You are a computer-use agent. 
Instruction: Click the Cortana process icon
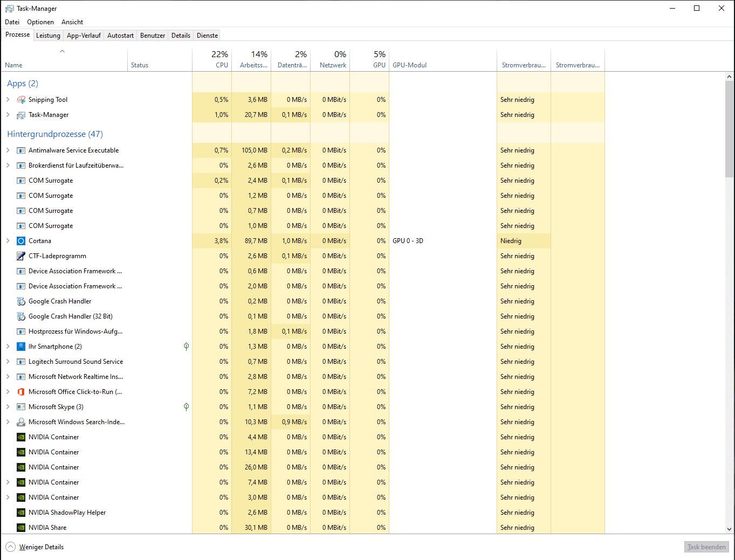(x=21, y=241)
